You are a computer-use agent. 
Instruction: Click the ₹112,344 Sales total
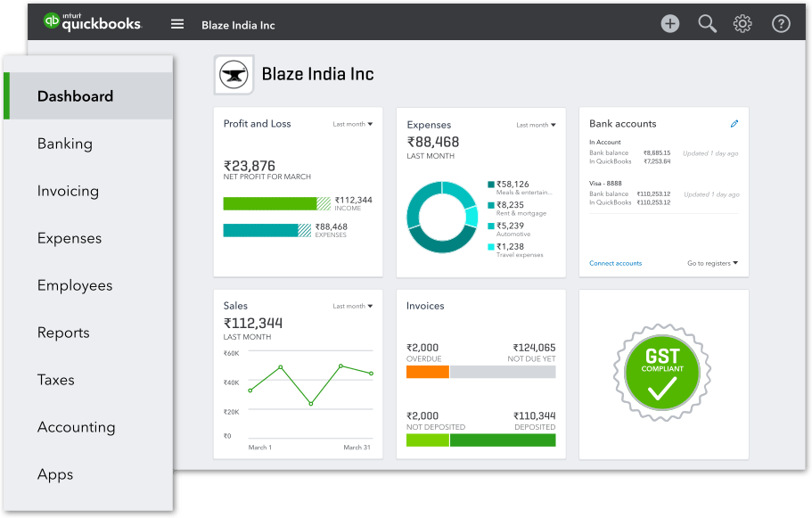(x=253, y=324)
